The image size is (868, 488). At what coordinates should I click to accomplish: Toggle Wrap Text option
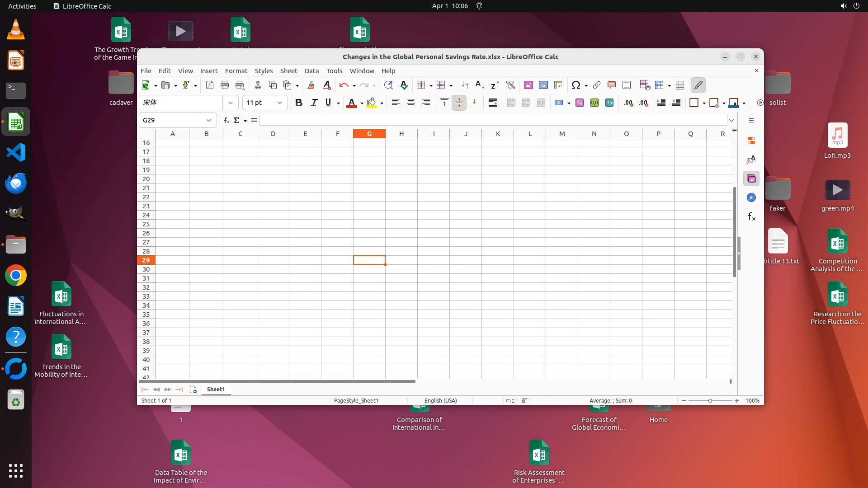point(493,103)
